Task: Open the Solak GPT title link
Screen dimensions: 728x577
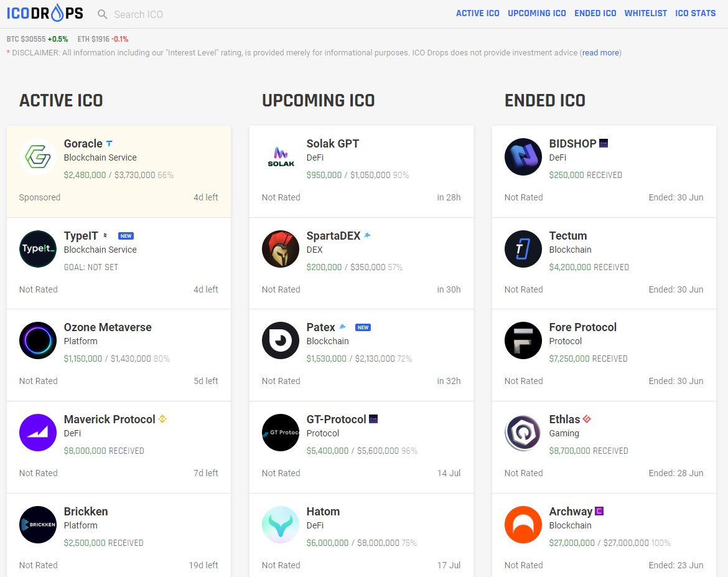Action: (332, 144)
